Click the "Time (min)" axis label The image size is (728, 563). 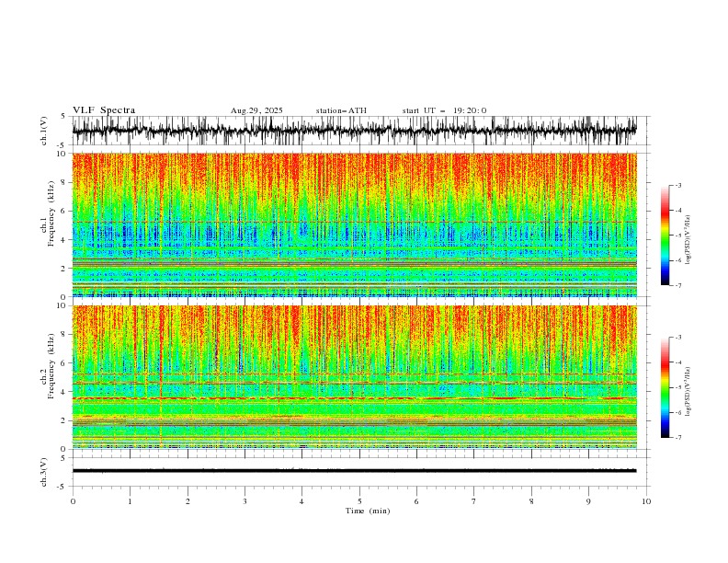point(368,511)
